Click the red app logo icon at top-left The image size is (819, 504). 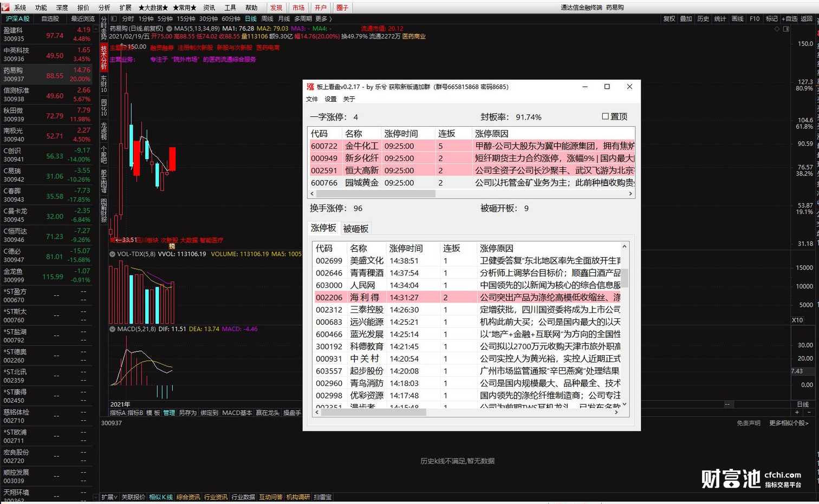coord(5,8)
